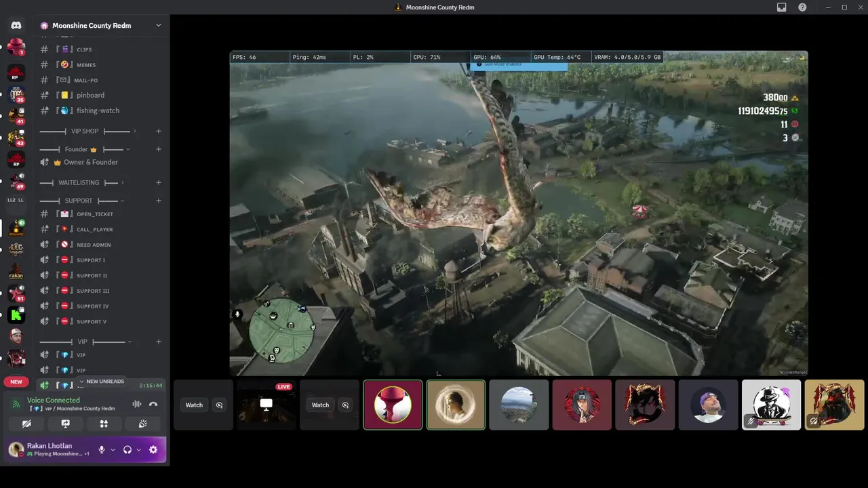
Task: Open Discord direct messages home icon
Action: (16, 25)
